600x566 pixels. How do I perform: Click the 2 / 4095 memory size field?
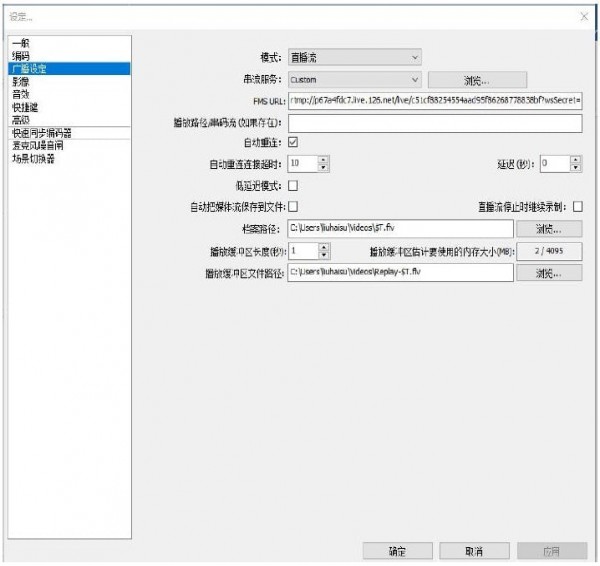coord(549,251)
